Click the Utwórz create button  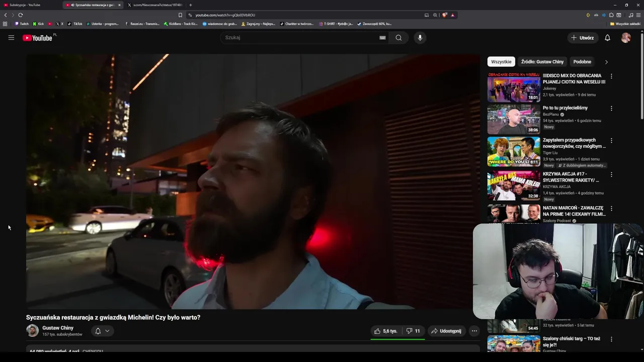click(582, 38)
